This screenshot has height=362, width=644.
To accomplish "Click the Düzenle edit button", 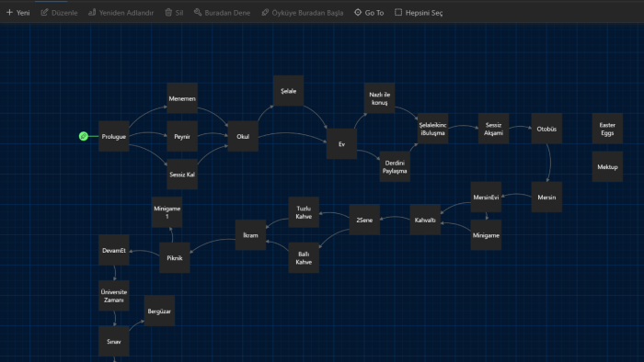I will coord(59,13).
